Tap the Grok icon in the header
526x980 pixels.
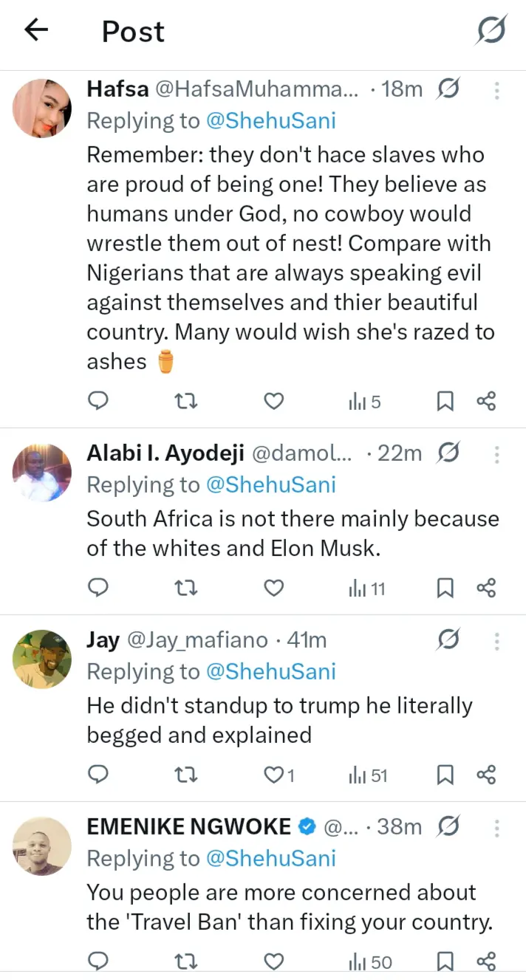[x=491, y=30]
